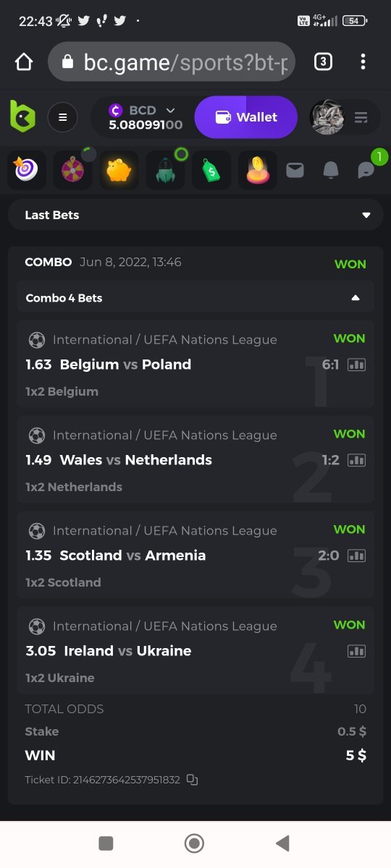Open the golden piggy bank icon
This screenshot has width=391, height=868.
coord(119,170)
